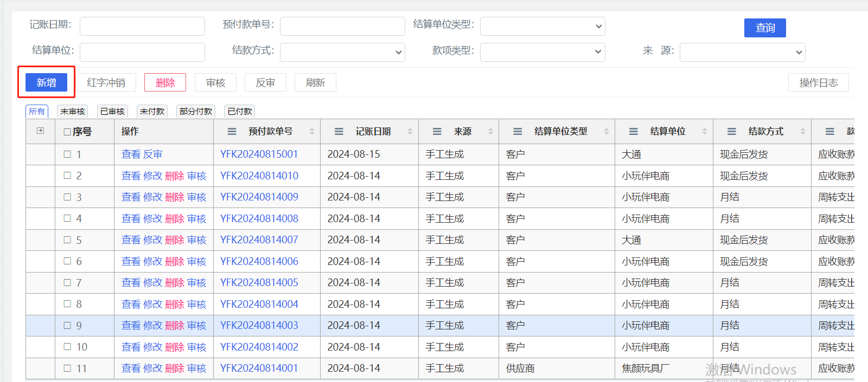
Task: View the 已付款 tab
Action: [x=240, y=111]
